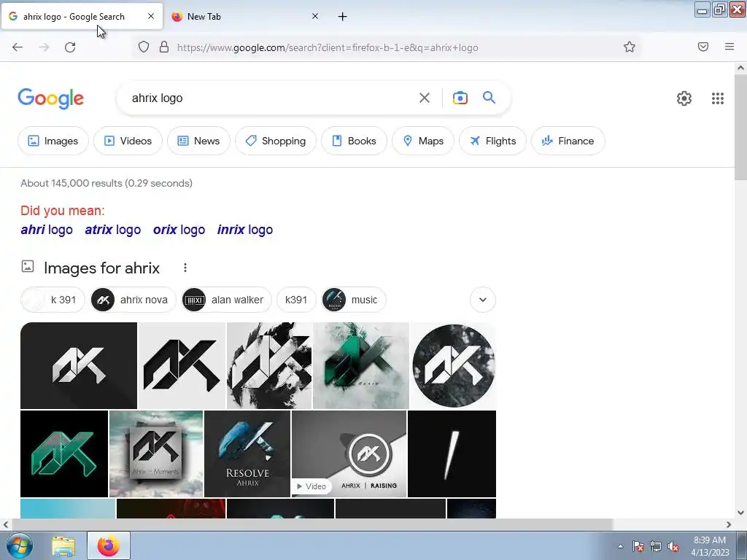747x560 pixels.
Task: Open circular AX logo thumbnail
Action: click(x=453, y=366)
